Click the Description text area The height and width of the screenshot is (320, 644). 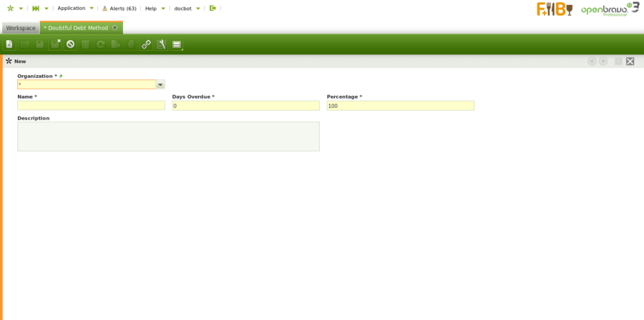point(168,136)
